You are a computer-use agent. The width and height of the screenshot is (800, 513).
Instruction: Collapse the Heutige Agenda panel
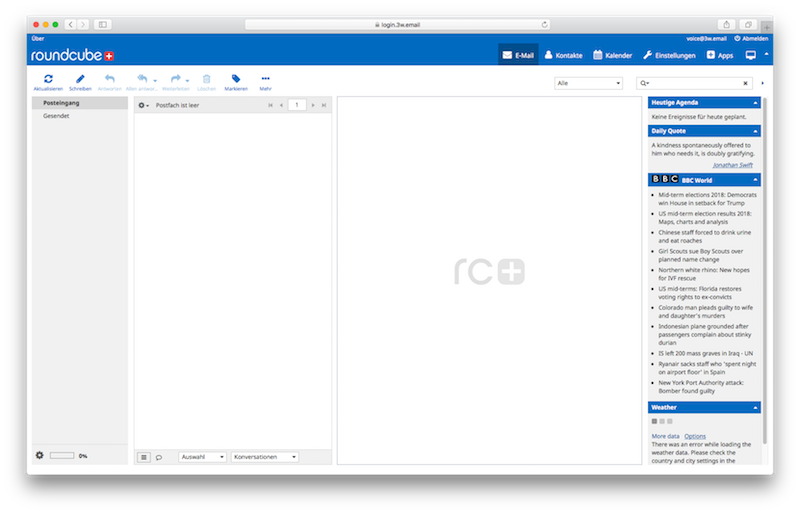point(756,102)
